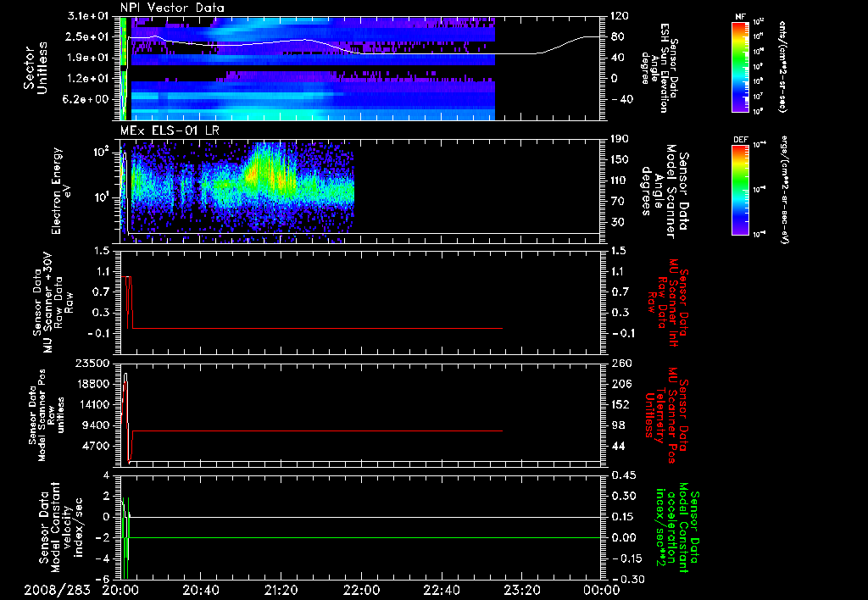The width and height of the screenshot is (868, 600).
Task: Click the DEF energy flux color bar
Action: tap(741, 189)
